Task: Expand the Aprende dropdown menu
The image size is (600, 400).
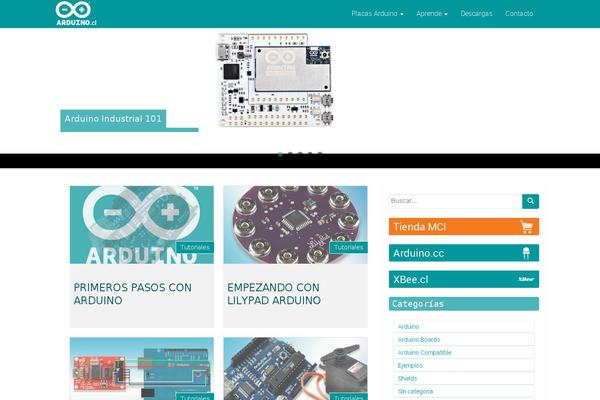Action: (432, 13)
